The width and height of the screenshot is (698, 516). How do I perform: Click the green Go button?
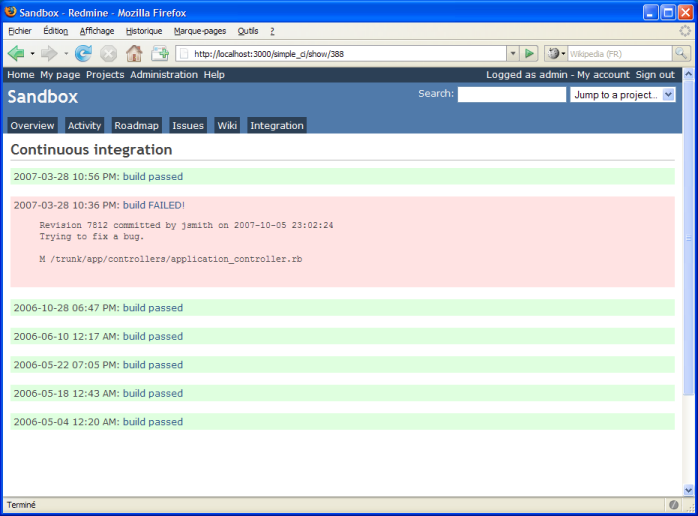[530, 53]
